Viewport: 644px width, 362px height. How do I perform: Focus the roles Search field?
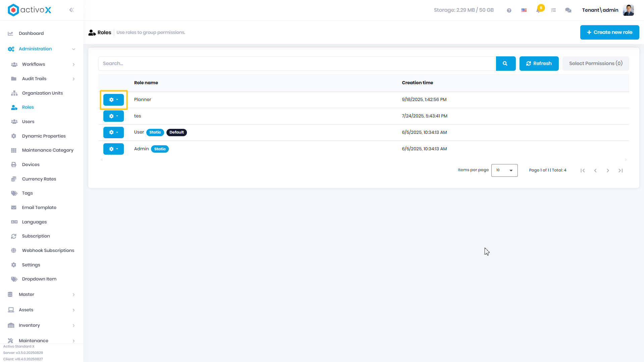click(297, 64)
